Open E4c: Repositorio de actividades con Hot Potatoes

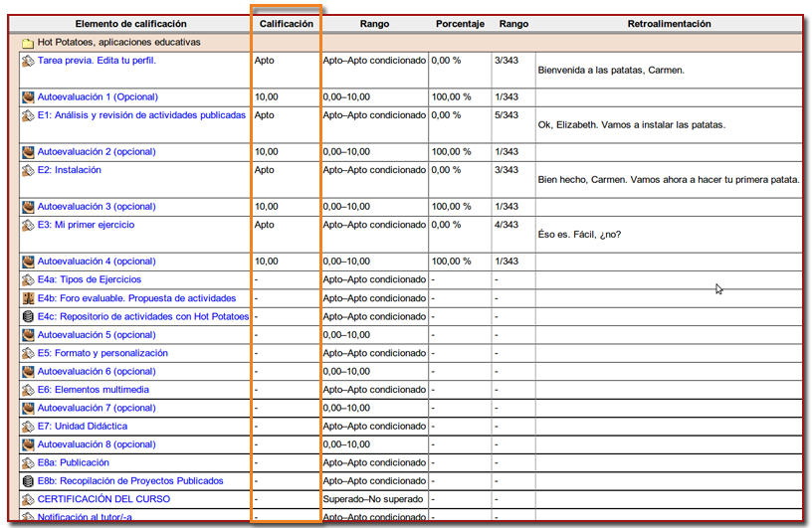point(143,316)
